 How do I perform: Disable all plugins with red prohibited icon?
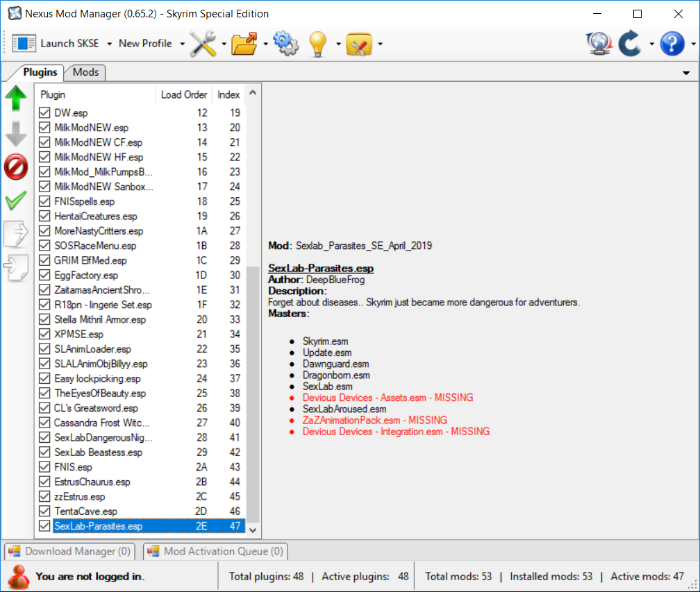click(x=16, y=167)
